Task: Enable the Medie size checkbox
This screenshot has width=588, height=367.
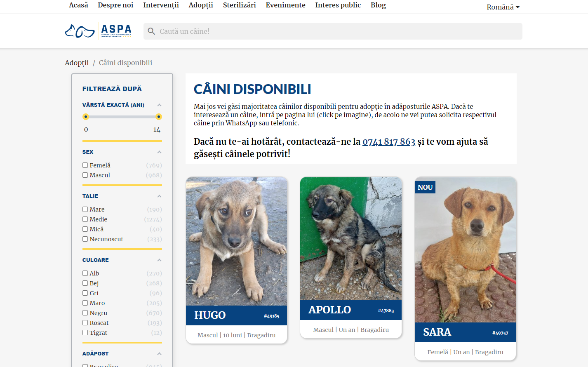Action: pyautogui.click(x=85, y=219)
